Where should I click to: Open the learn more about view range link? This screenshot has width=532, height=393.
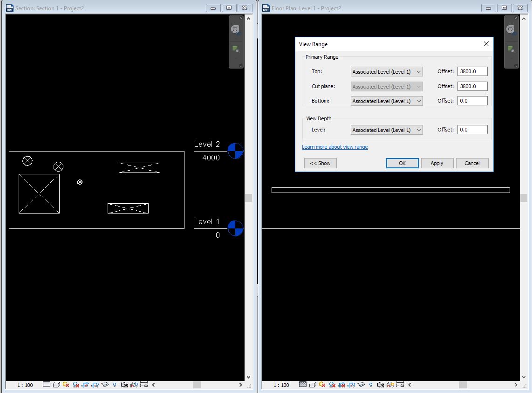click(334, 147)
